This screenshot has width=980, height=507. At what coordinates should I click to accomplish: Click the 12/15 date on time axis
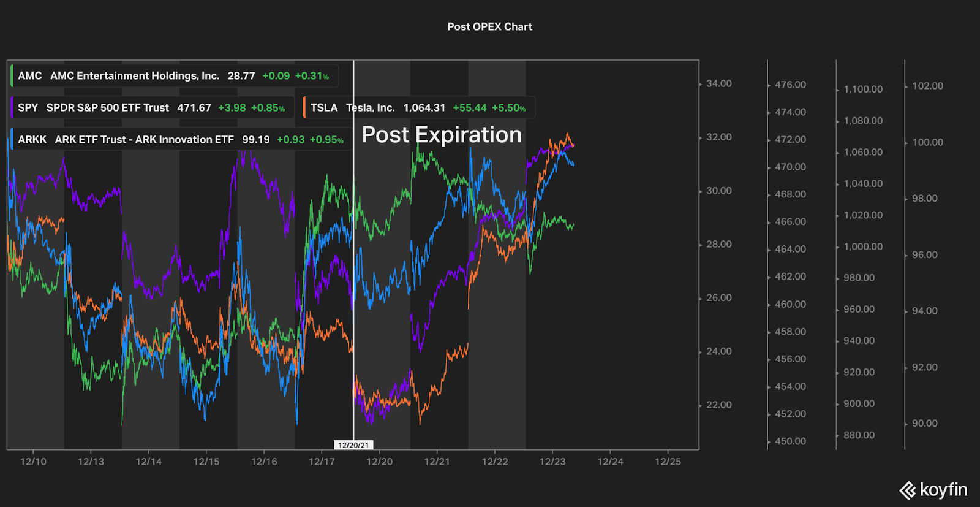point(206,462)
